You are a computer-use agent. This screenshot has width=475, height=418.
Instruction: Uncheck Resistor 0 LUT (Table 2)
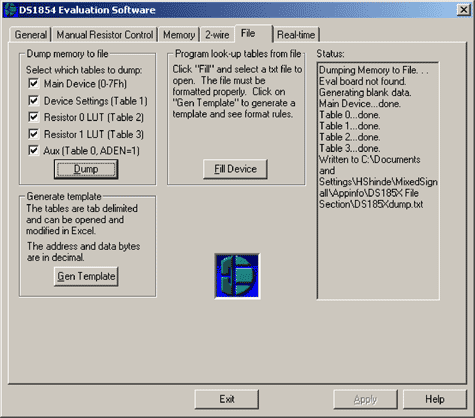34,117
